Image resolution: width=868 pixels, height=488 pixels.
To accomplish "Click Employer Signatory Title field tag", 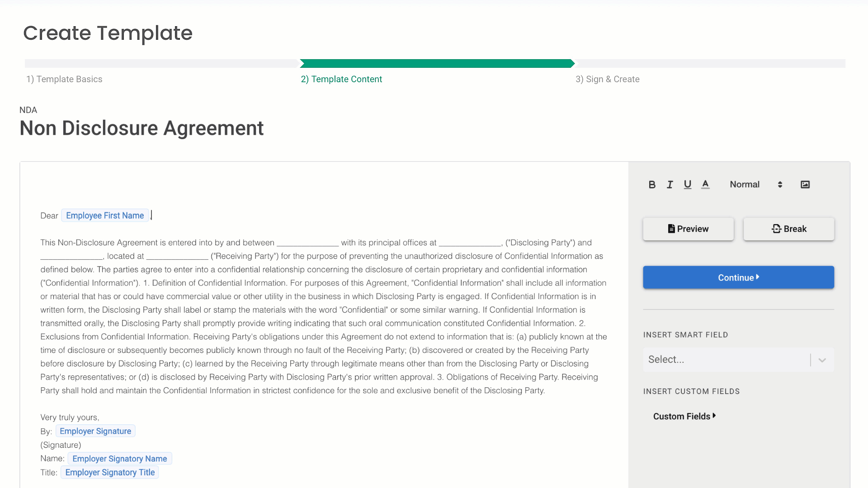I will [110, 472].
